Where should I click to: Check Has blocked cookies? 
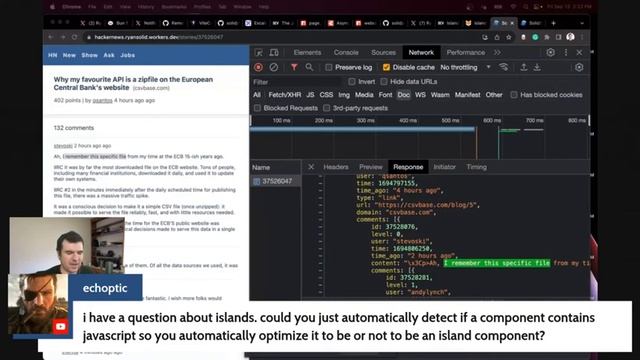pyautogui.click(x=514, y=95)
